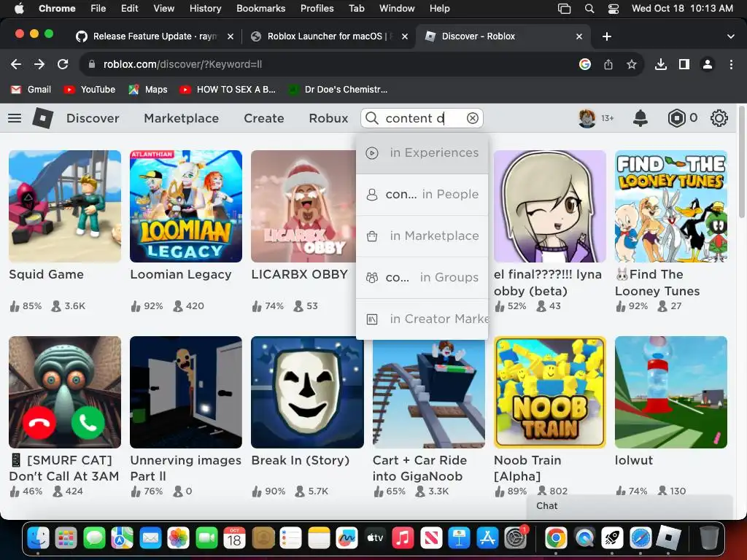Viewport: 747px width, 560px height.
Task: Open the user avatar profile
Action: [x=587, y=118]
